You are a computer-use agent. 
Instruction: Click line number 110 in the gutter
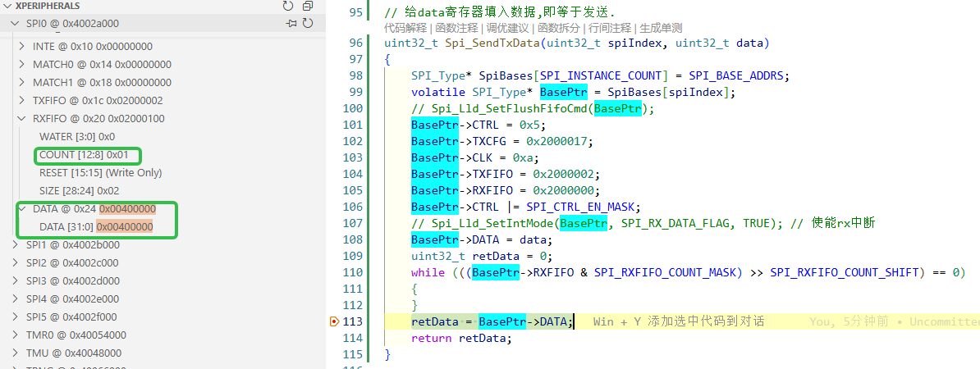(x=352, y=273)
